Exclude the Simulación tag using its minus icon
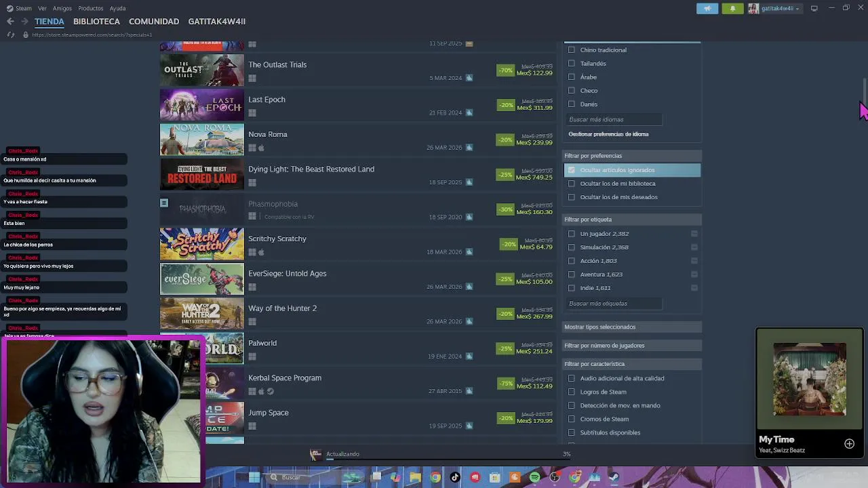 pyautogui.click(x=694, y=247)
